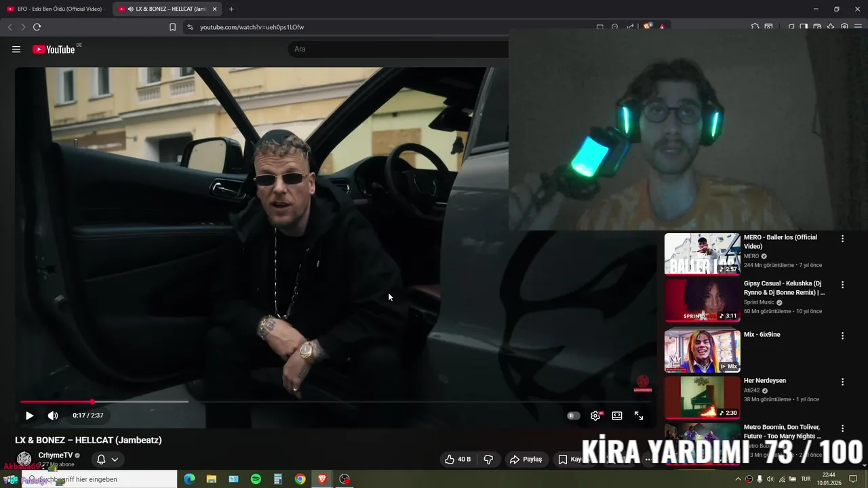Click the browser back arrow
Screen dimensions: 868x488
9,27
